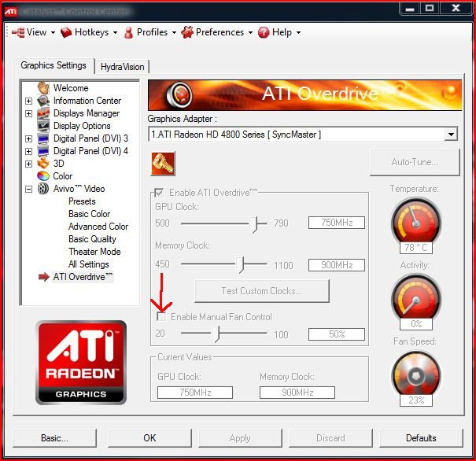This screenshot has height=461, width=476.
Task: Switch to the HydraVision tab
Action: [122, 67]
